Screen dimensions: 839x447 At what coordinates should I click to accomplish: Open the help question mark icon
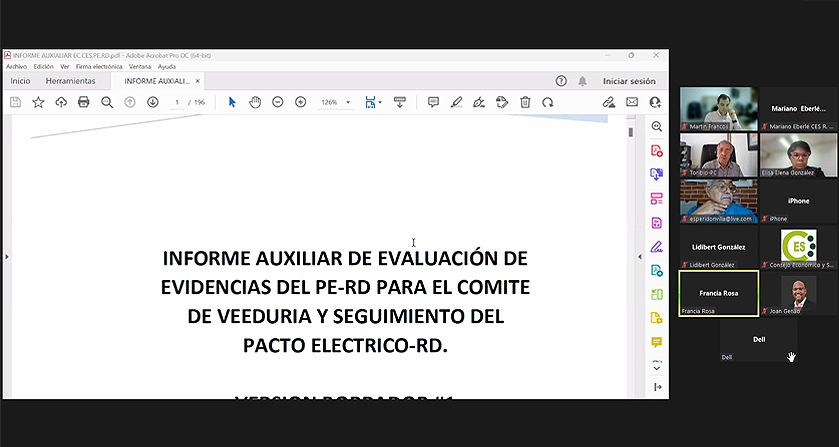pyautogui.click(x=561, y=81)
